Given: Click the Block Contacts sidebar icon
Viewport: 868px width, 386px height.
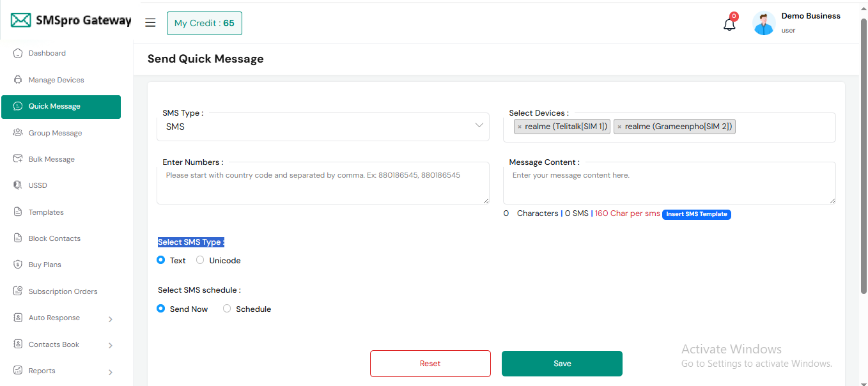Looking at the screenshot, I should (x=18, y=238).
